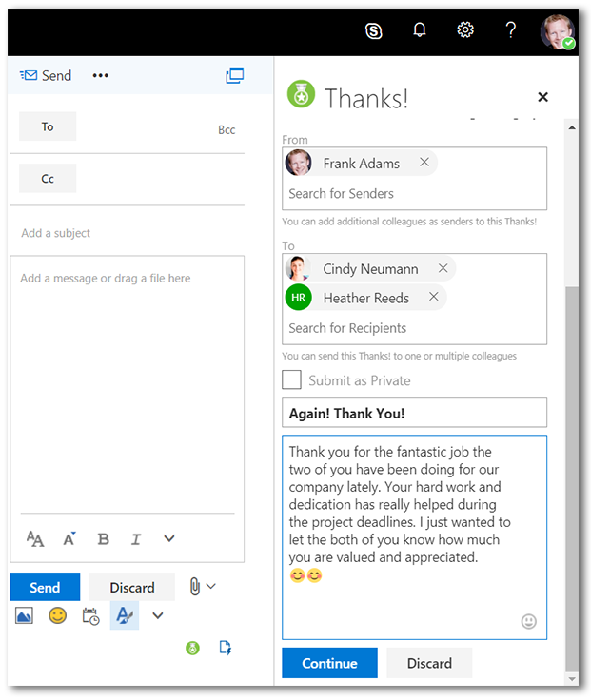Open Skype from the top bar
Image resolution: width=591 pixels, height=700 pixels.
pyautogui.click(x=373, y=30)
